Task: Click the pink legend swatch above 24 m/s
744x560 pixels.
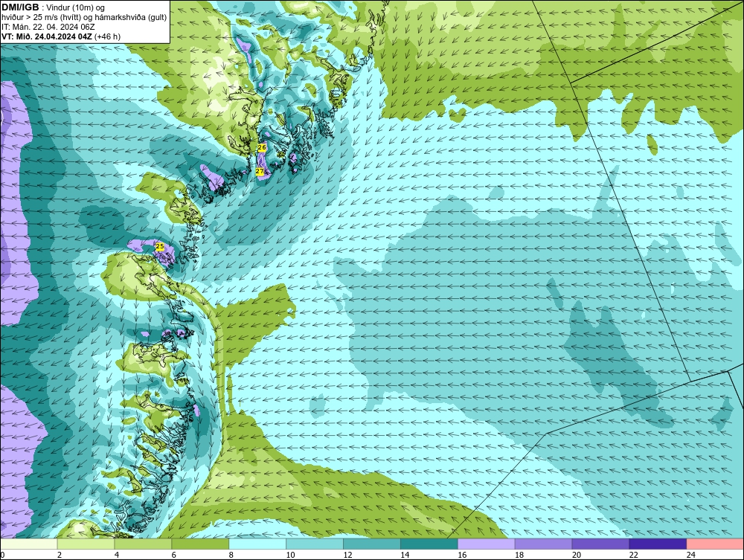Action: [715, 544]
